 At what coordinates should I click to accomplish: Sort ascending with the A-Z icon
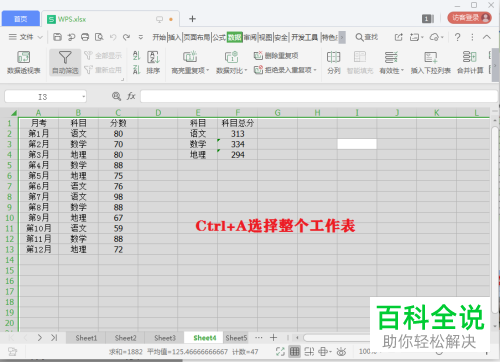tap(136, 55)
